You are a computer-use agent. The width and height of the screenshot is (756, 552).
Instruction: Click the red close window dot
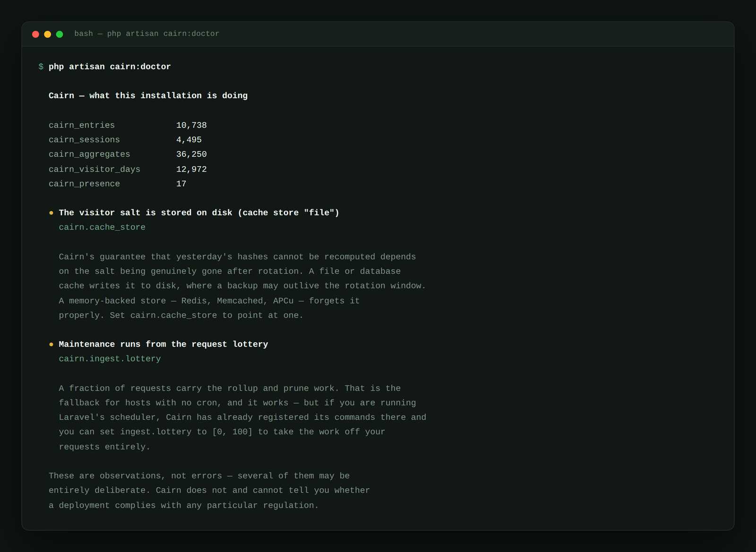tap(35, 34)
